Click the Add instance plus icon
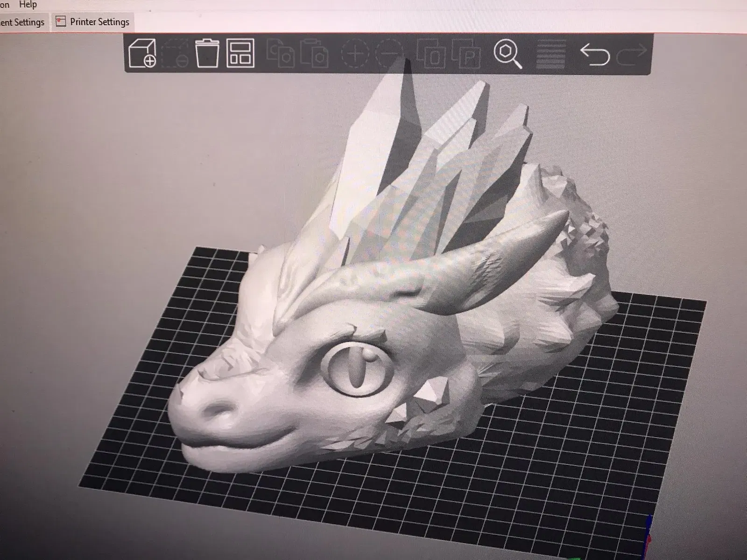This screenshot has width=747, height=560. (x=355, y=54)
